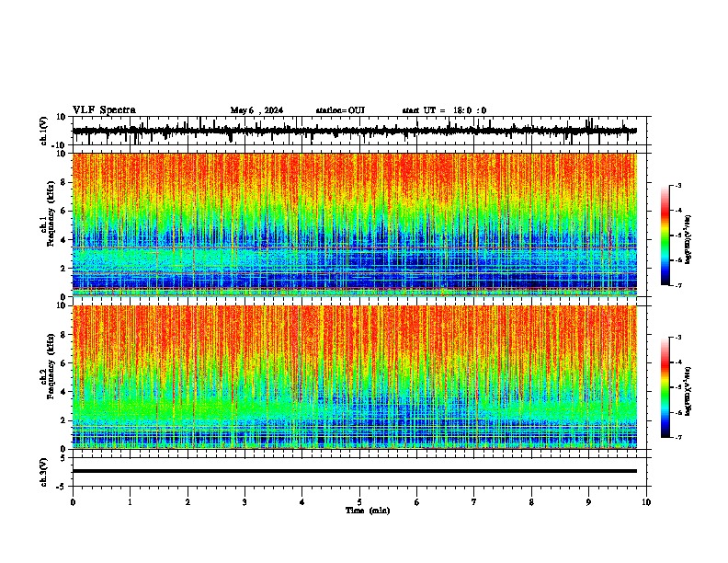Click the ch.3 flat black signal line

(355, 471)
